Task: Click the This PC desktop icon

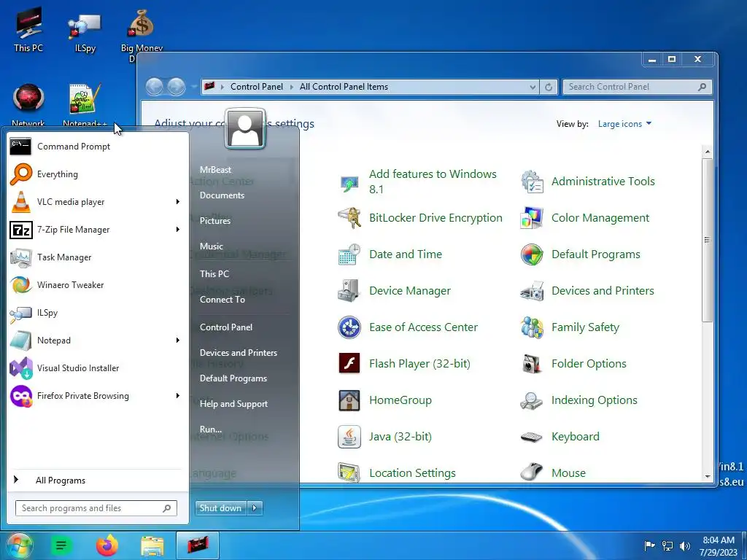Action: pos(28,29)
